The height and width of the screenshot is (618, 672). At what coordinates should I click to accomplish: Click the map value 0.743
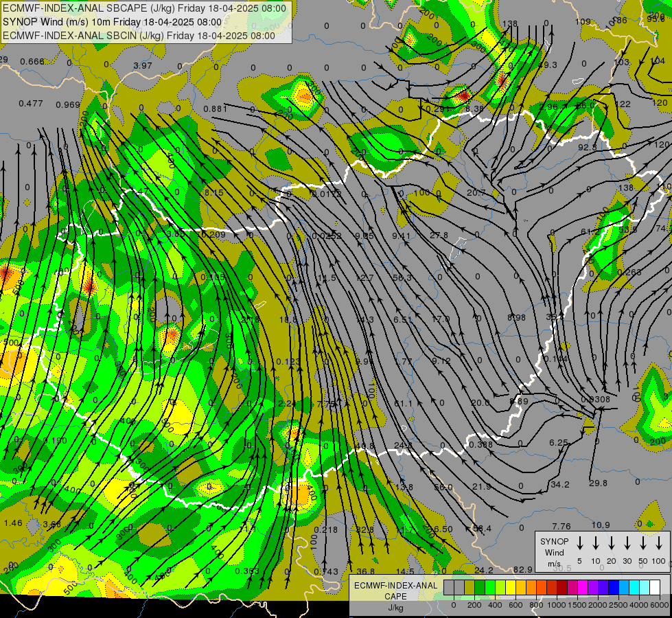[326, 572]
